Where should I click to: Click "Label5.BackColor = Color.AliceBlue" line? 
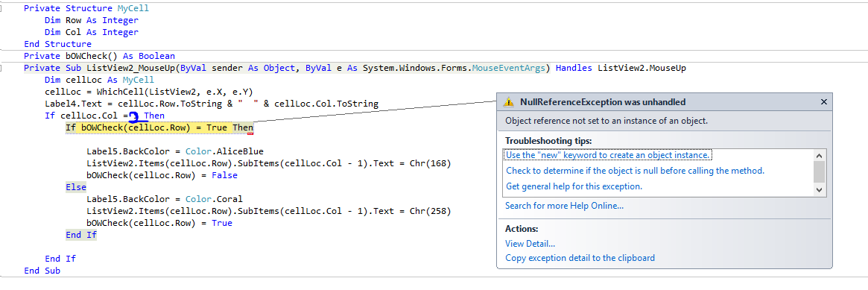175,151
